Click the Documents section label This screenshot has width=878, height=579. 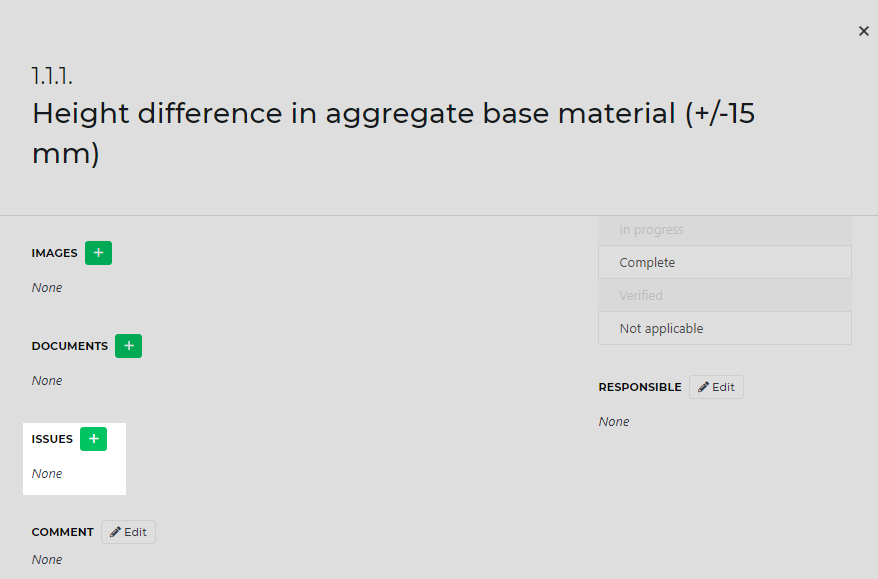[69, 346]
